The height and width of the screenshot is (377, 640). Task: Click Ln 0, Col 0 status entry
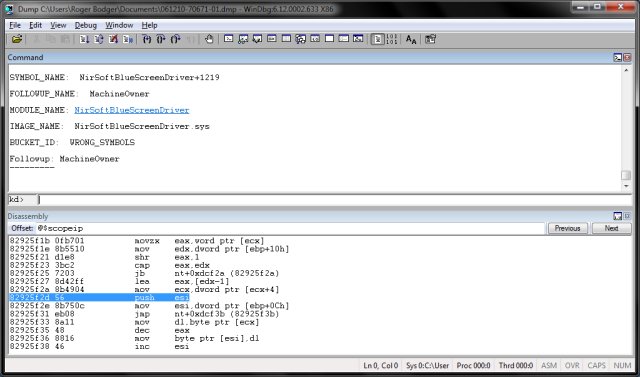[x=380, y=366]
